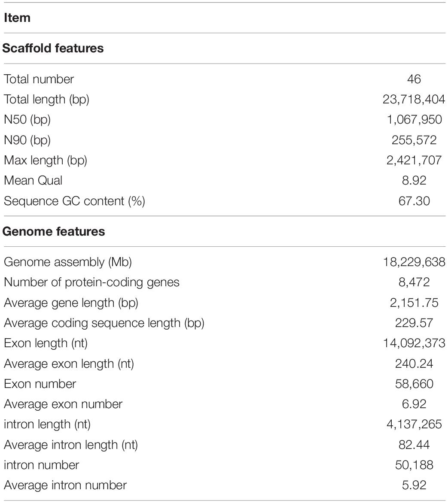Click the Total number row label
The image size is (448, 503).
click(x=39, y=79)
